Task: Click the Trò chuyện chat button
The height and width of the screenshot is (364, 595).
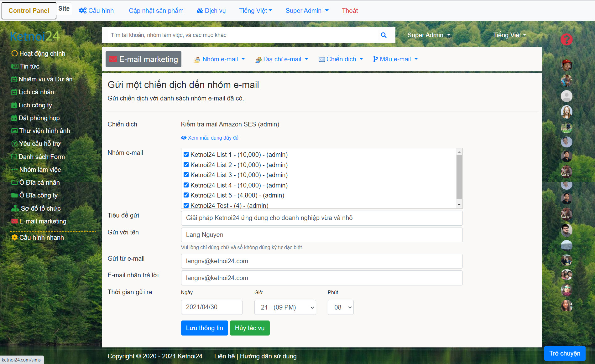Action: pyautogui.click(x=565, y=353)
